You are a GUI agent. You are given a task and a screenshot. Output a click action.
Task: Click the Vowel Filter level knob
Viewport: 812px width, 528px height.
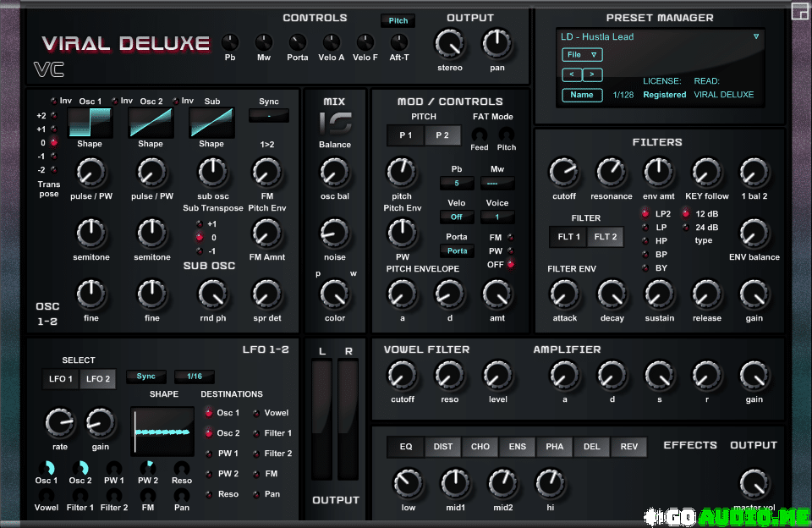pyautogui.click(x=497, y=375)
